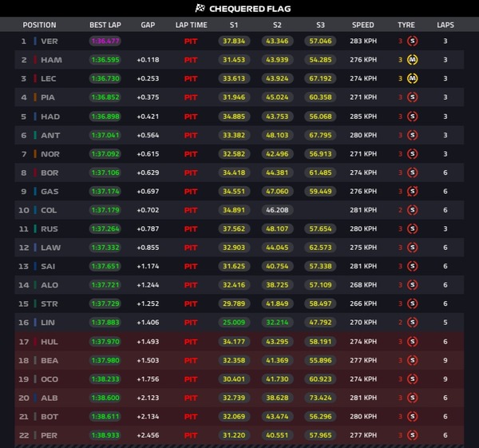This screenshot has width=479, height=448.
Task: Click STR's soft tyre icon
Action: 413,303
